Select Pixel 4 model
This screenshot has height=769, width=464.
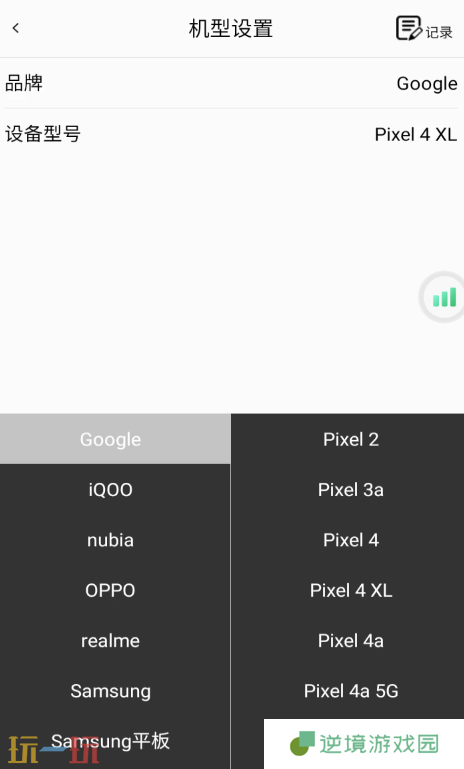[351, 540]
